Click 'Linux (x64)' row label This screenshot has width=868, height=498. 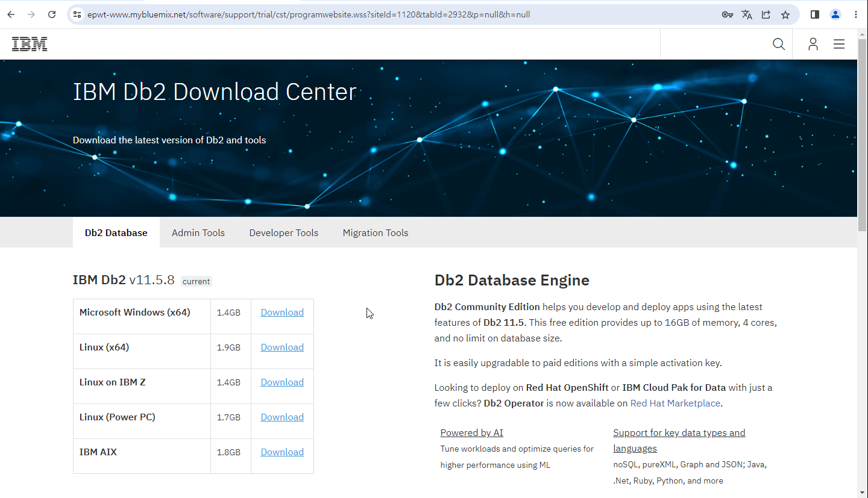tap(104, 347)
